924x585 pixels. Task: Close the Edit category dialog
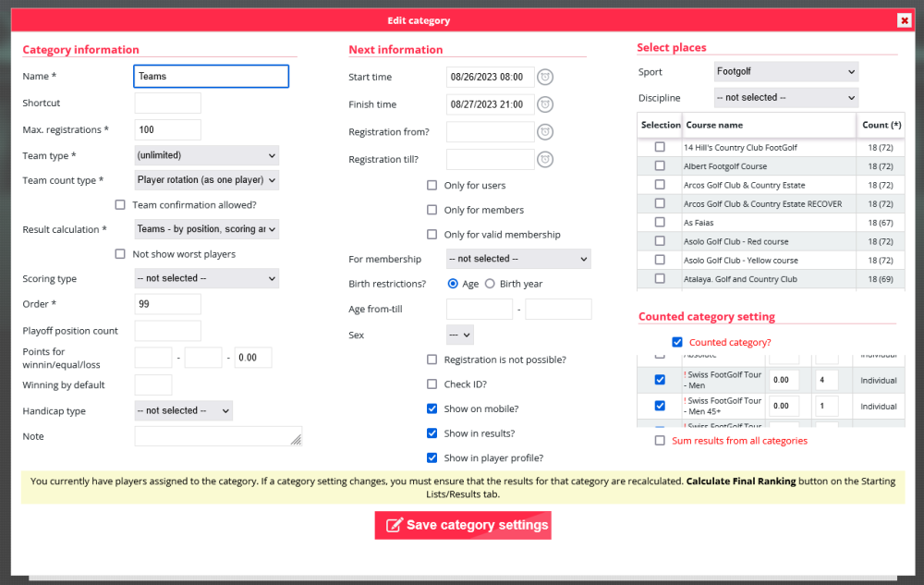click(x=904, y=20)
